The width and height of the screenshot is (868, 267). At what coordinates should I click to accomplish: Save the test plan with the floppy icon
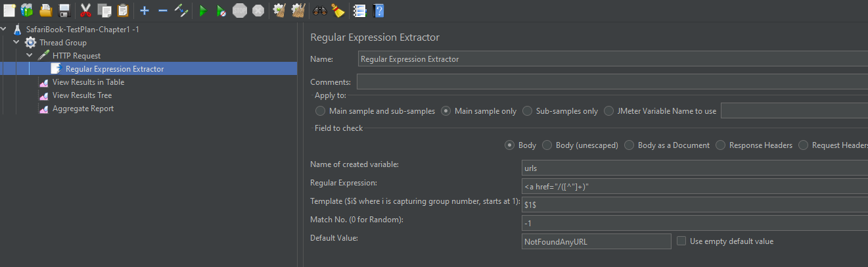(x=64, y=11)
